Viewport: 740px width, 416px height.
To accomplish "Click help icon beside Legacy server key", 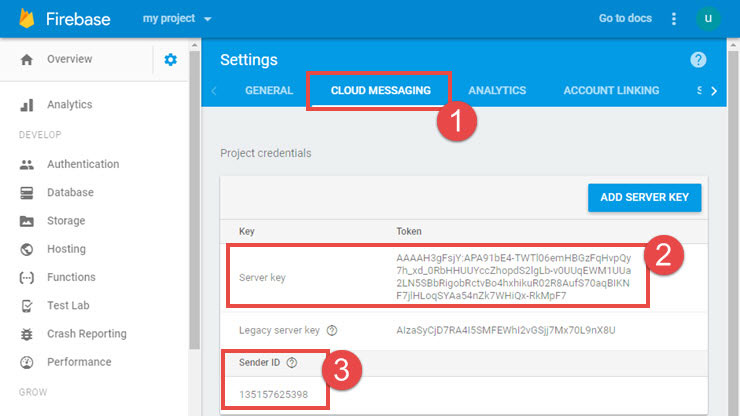I will (332, 331).
